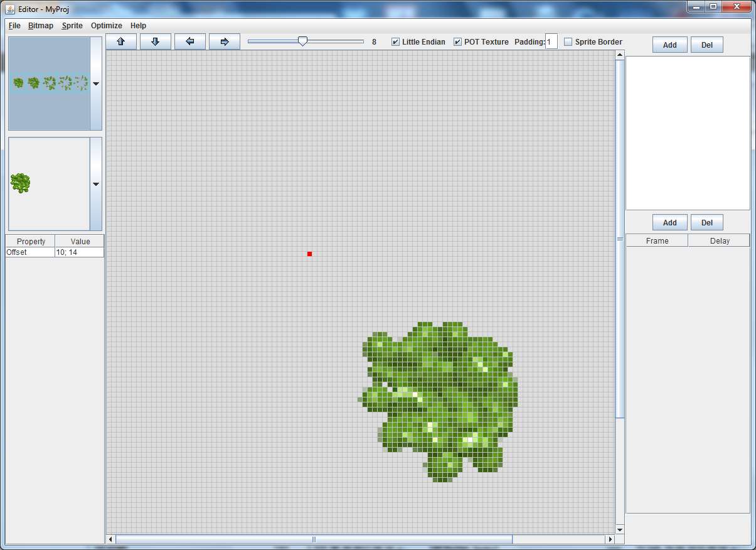This screenshot has height=550, width=756.
Task: Open the sprite preview dropdown
Action: (x=95, y=184)
